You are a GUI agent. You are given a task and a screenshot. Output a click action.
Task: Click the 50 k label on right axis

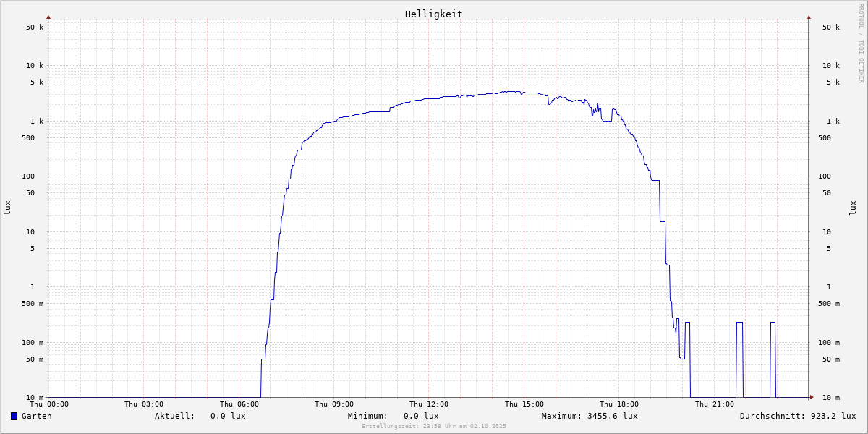(831, 27)
